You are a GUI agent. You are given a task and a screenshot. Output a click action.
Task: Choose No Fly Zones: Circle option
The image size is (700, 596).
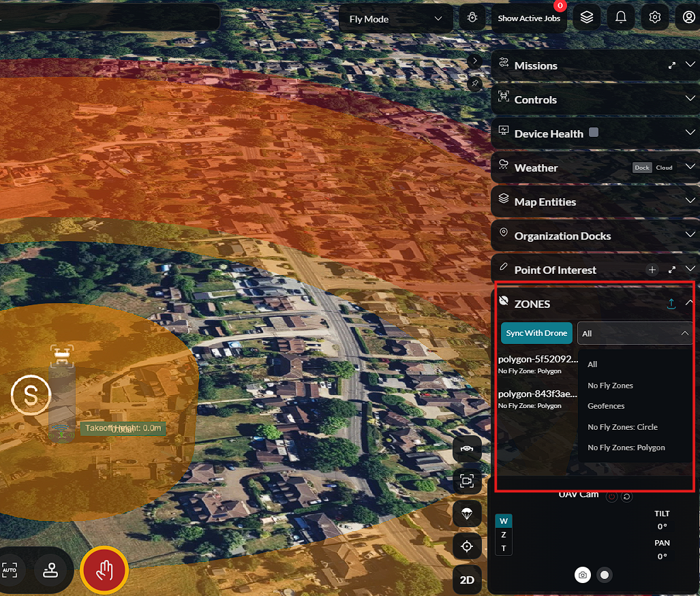[x=622, y=427]
